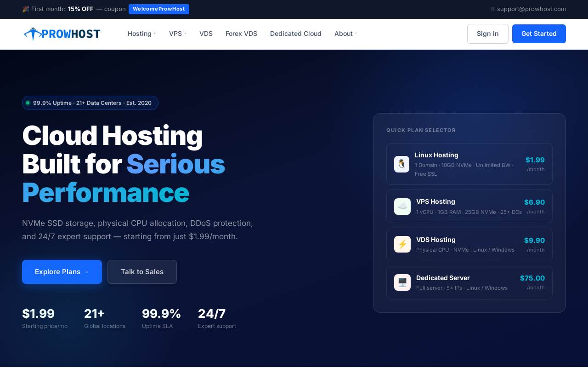588x368 pixels.
Task: Copy the WelcomeProwHost coupon code
Action: coord(159,9)
